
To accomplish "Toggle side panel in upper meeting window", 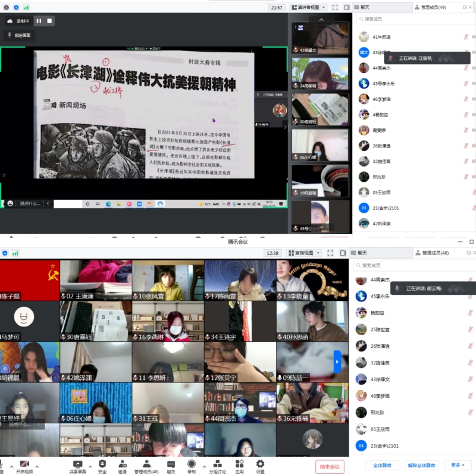I will tap(347, 8).
